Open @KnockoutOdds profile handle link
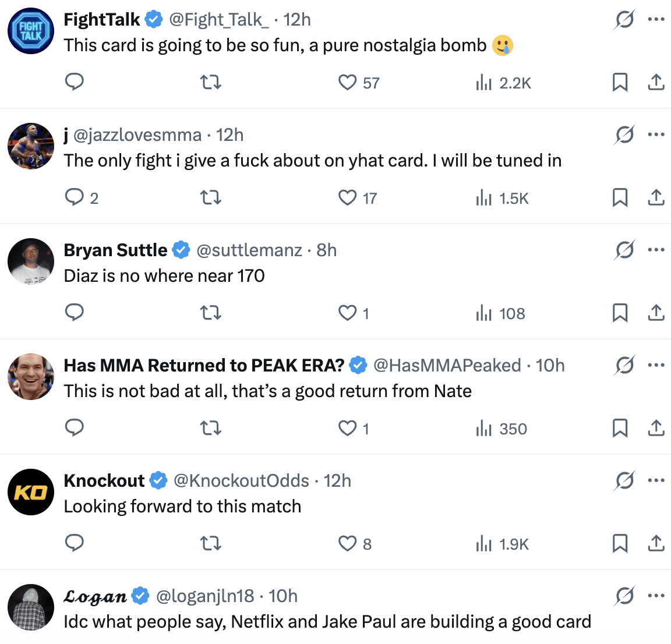 click(x=242, y=480)
